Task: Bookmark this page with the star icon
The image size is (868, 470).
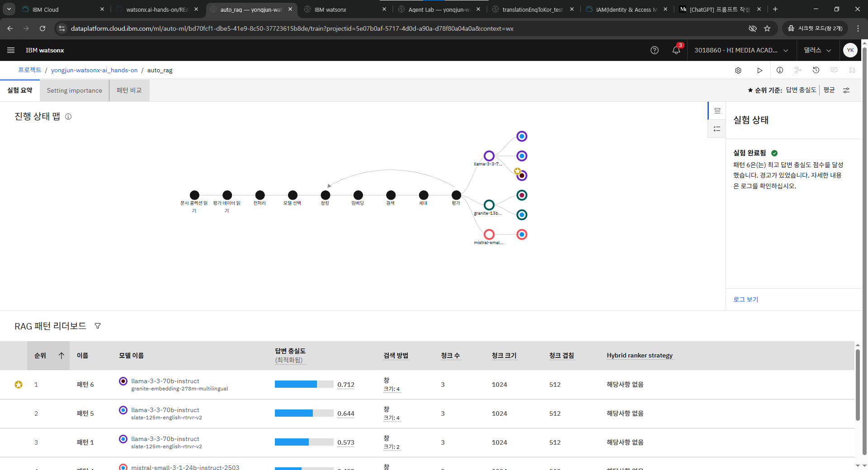Action: (767, 28)
